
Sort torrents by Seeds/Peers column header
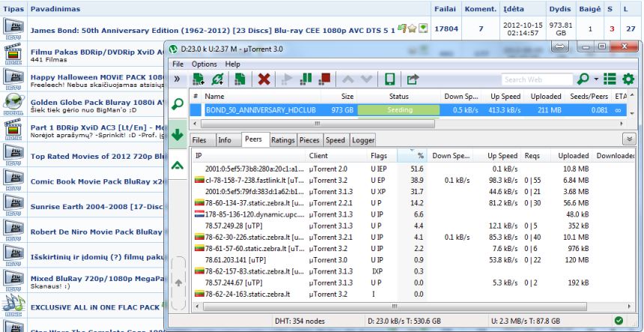(589, 97)
